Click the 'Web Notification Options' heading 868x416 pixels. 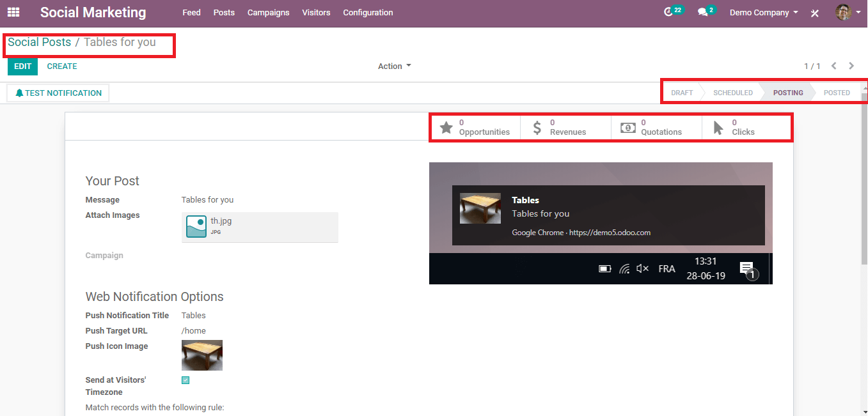pos(155,297)
